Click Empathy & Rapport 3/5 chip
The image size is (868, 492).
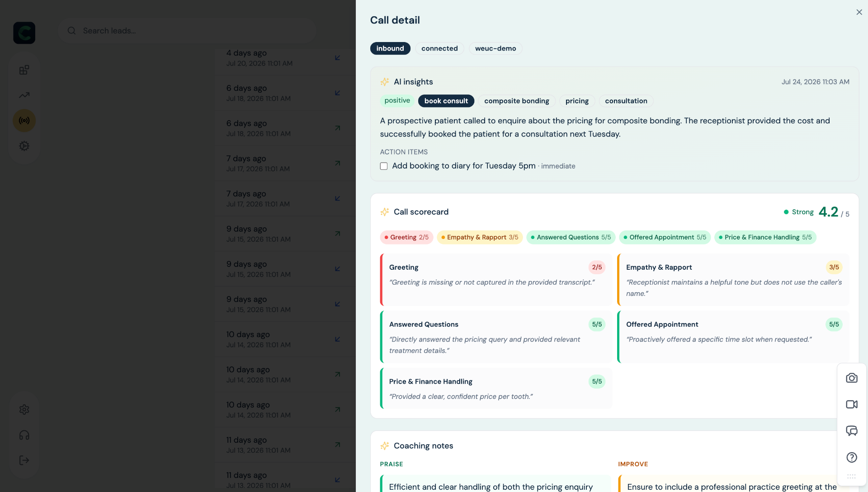(480, 237)
